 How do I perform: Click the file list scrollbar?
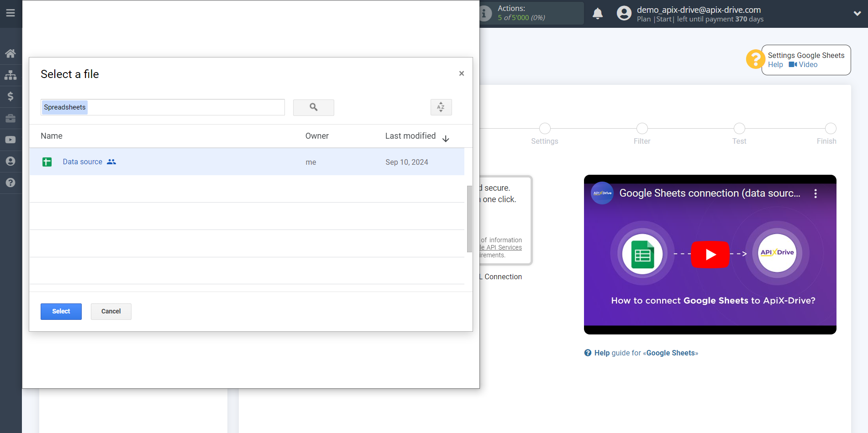click(x=469, y=219)
